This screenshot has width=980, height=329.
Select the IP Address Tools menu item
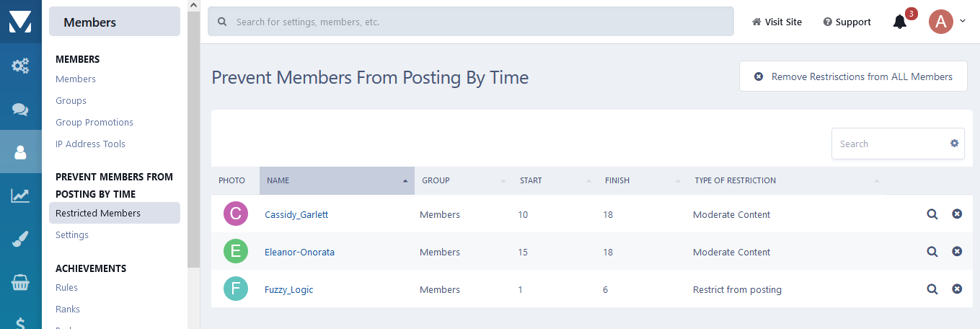90,144
